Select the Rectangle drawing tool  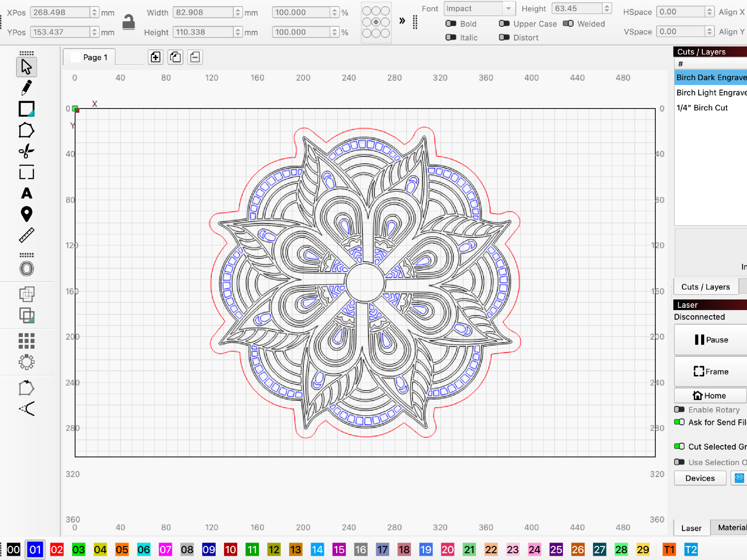pos(26,109)
